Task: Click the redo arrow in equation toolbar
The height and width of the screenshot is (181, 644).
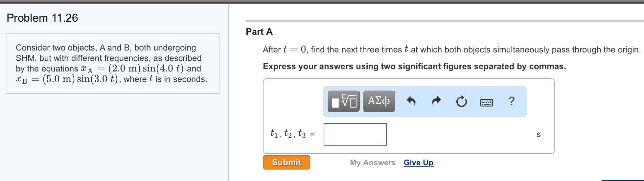Action: click(x=436, y=101)
